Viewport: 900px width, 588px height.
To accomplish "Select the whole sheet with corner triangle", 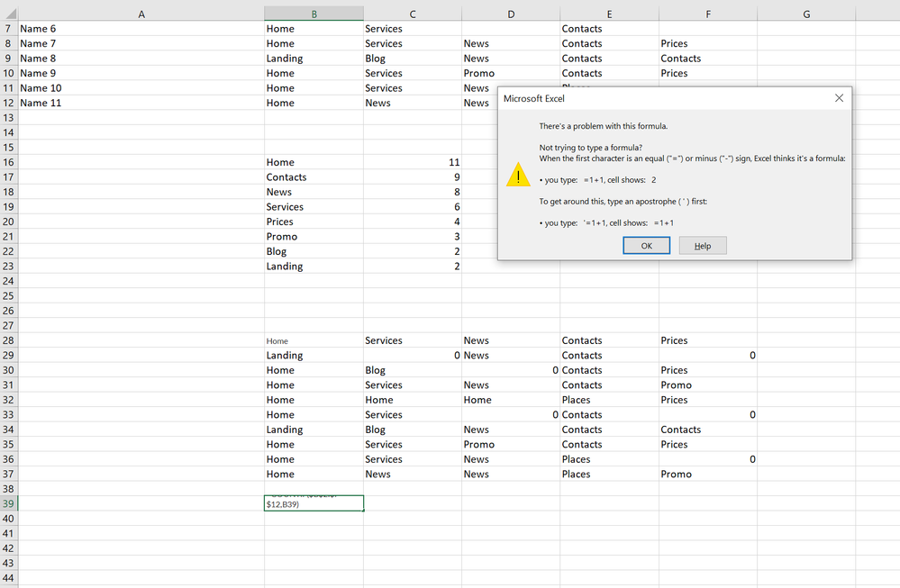I will [10, 14].
